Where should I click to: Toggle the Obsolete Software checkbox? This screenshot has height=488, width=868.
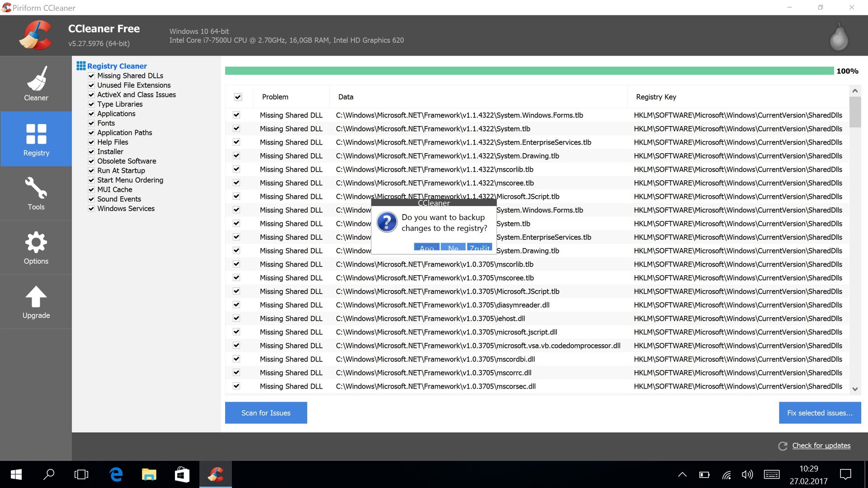91,161
